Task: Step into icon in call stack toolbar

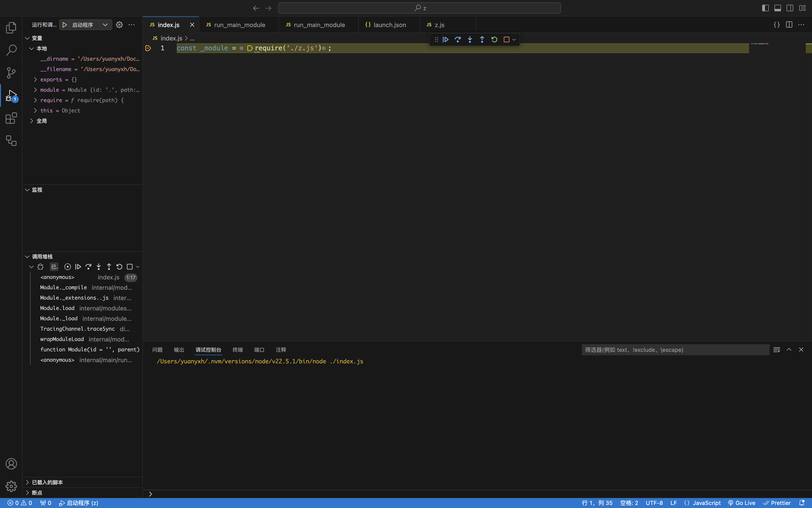Action: coord(99,267)
